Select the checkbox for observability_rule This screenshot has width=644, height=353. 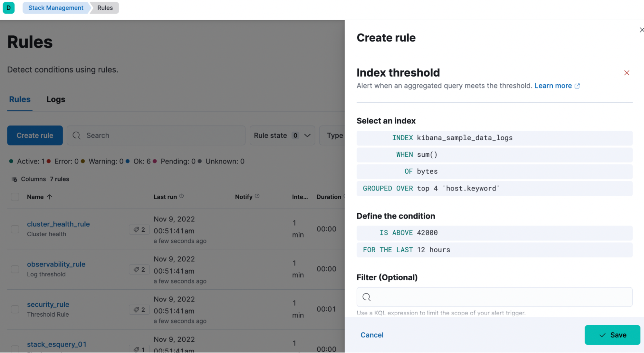point(15,269)
